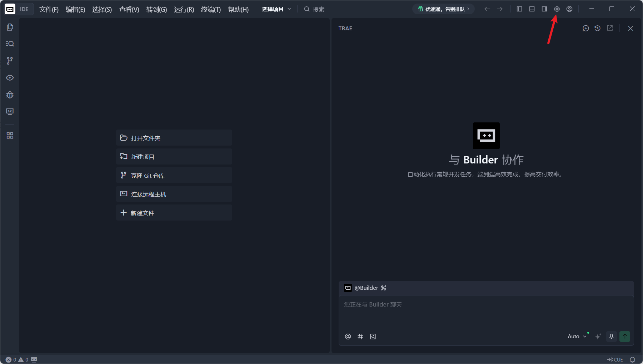This screenshot has height=364, width=643.
Task: Click the Trae logo icon at top left
Action: (10, 9)
